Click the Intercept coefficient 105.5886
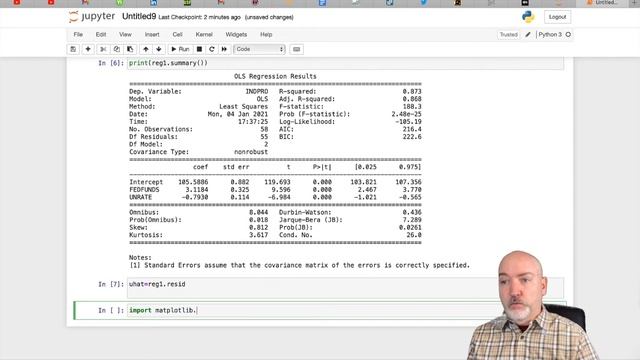Screen dimensions: 640x360 pos(193,182)
